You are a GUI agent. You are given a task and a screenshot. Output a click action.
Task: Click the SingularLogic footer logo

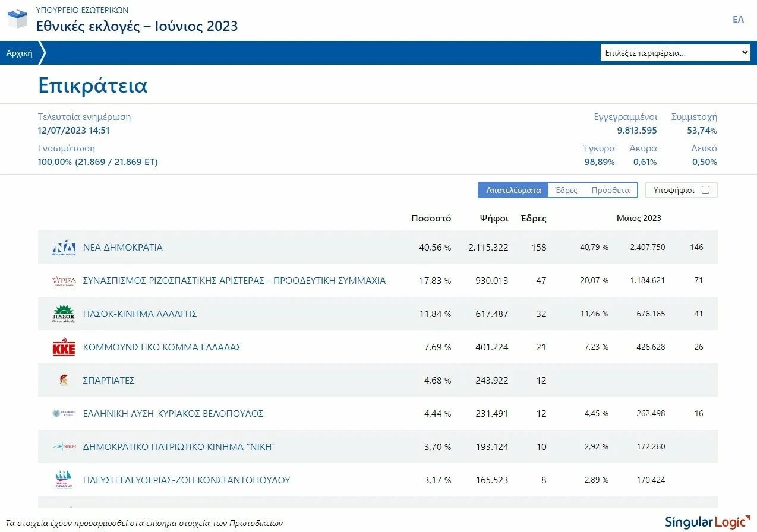click(x=705, y=522)
